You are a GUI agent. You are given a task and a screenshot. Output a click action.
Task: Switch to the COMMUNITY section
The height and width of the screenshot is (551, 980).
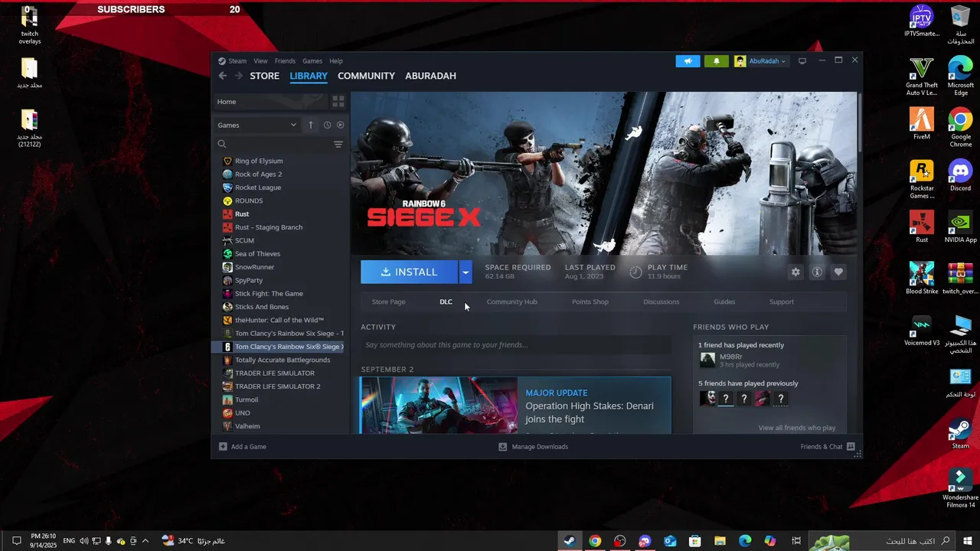tap(366, 76)
